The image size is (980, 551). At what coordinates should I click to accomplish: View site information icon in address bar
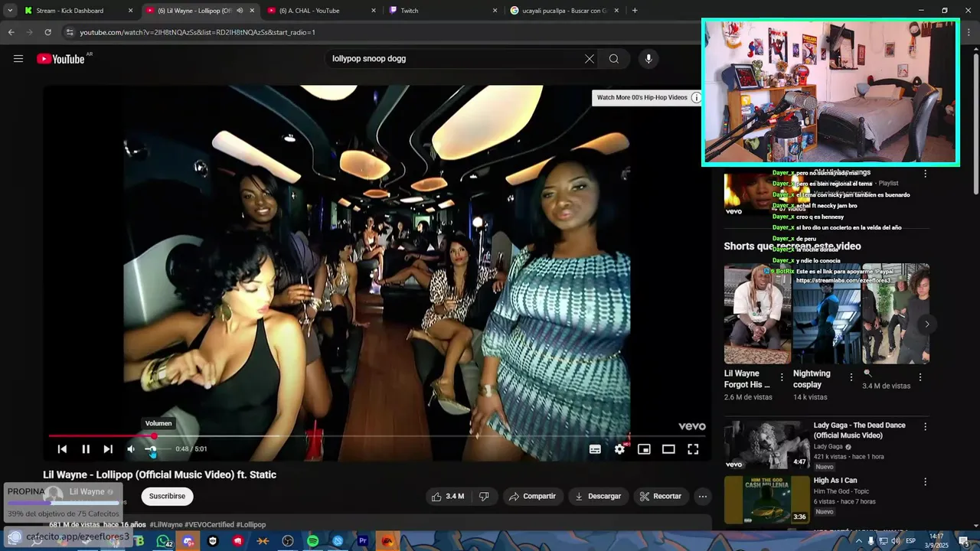click(x=70, y=32)
